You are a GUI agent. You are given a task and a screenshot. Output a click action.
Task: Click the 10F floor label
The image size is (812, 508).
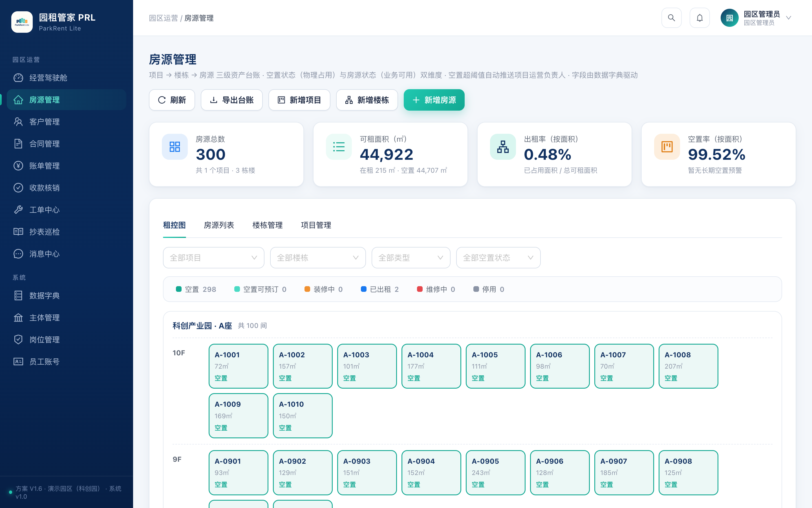179,353
